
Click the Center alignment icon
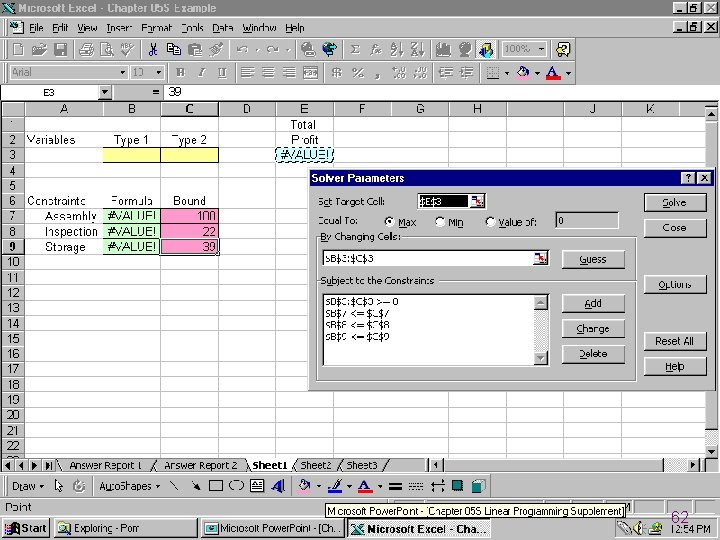(x=268, y=73)
